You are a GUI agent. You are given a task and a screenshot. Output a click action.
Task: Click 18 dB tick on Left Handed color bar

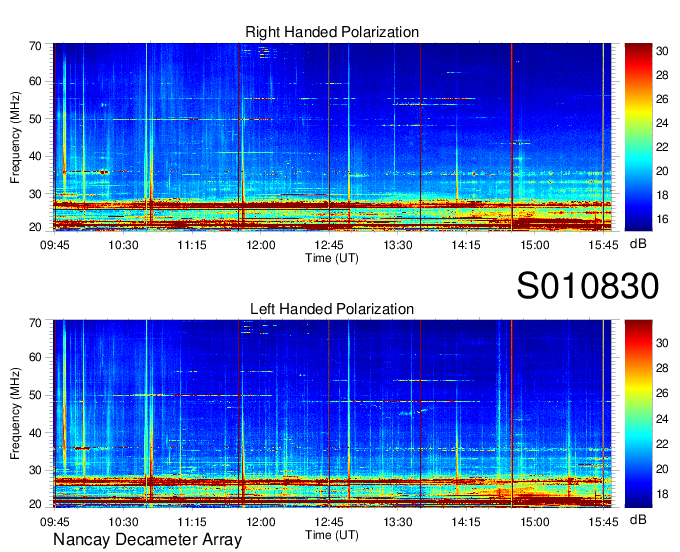[x=662, y=494]
